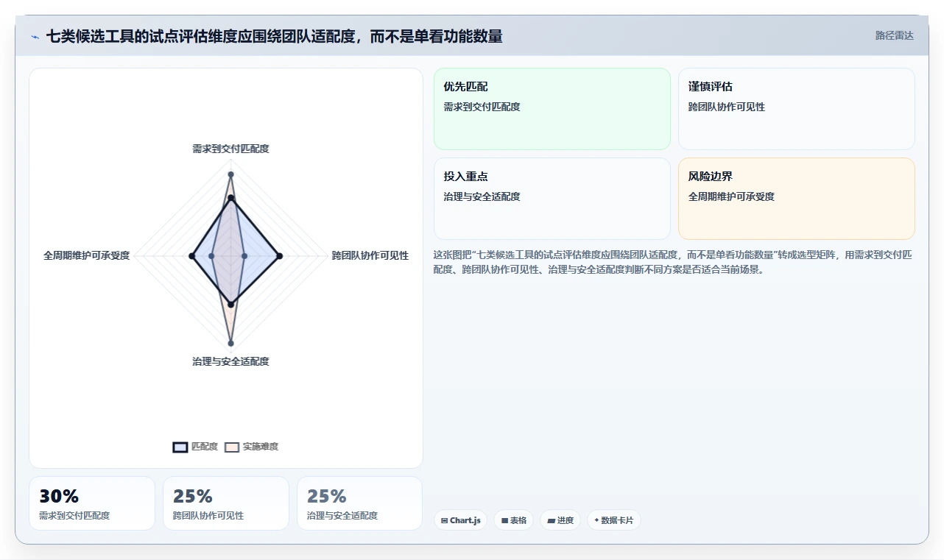Click the 30% 需求到交付匹配度 stat card
The height and width of the screenshot is (560, 944).
coord(92,503)
